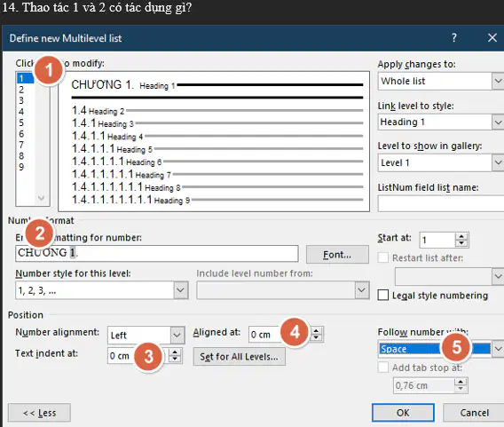Screen dimensions: 504x427
Task: Click the Font... button
Action: tap(337, 255)
